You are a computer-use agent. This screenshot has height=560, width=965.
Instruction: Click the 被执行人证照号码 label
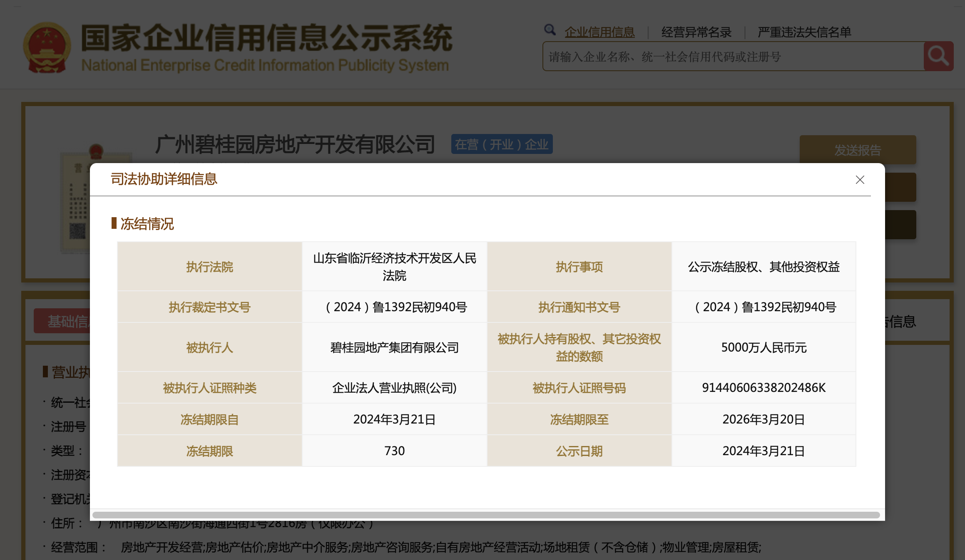(579, 388)
